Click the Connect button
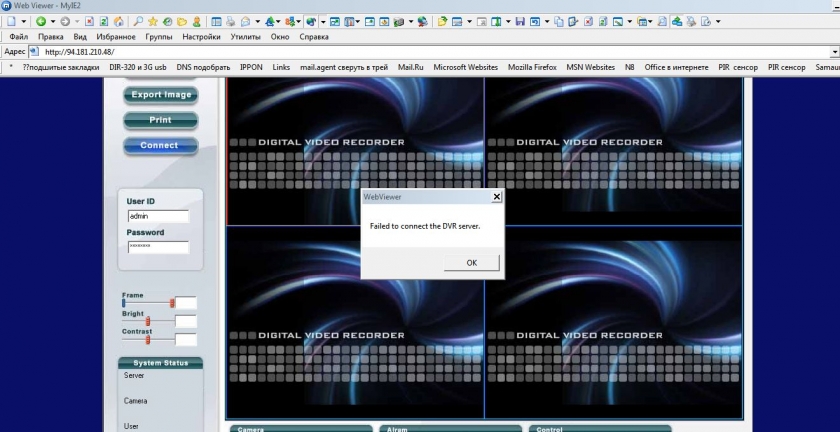 tap(160, 145)
